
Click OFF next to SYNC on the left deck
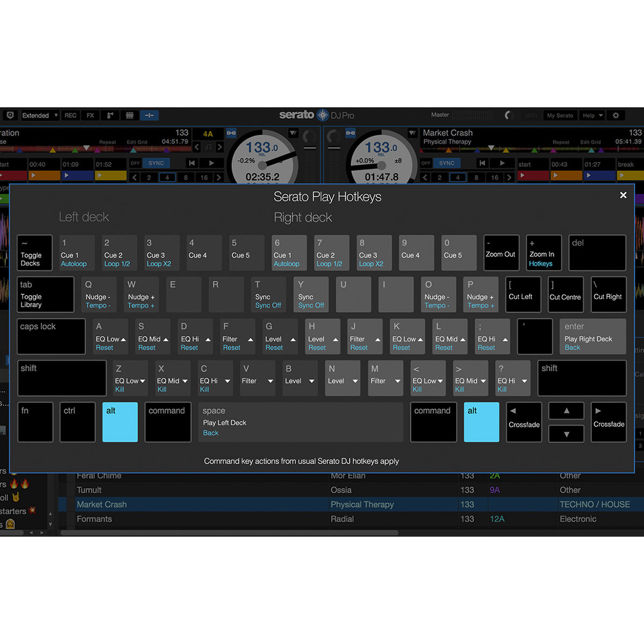136,163
